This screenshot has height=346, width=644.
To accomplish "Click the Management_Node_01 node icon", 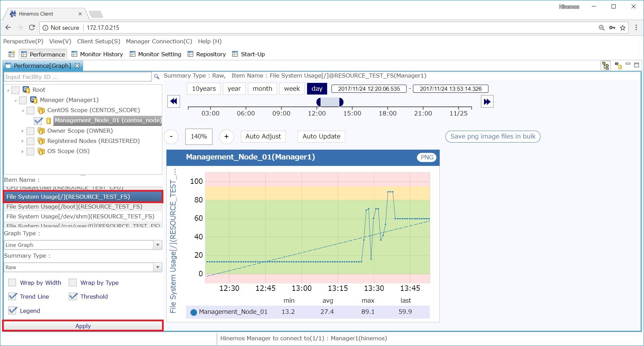I will [x=49, y=121].
